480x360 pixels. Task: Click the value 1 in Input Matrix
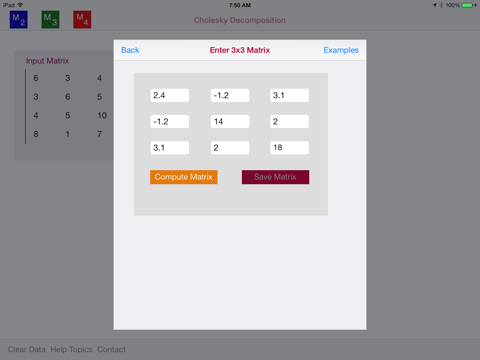68,134
